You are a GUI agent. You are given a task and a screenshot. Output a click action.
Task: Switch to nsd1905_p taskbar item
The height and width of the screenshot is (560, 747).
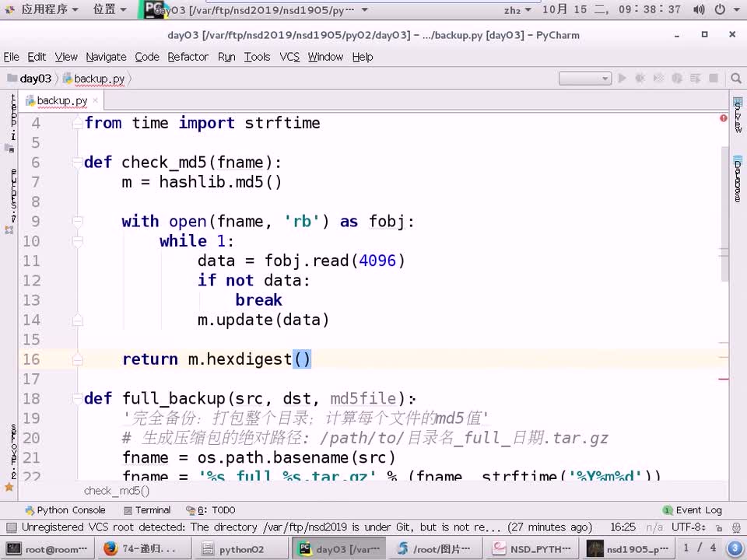click(629, 549)
